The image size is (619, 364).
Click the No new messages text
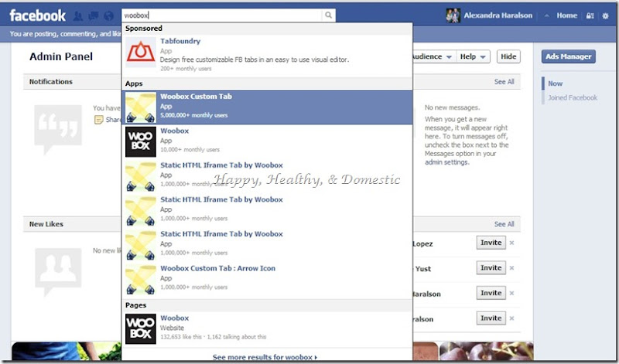[x=452, y=107]
